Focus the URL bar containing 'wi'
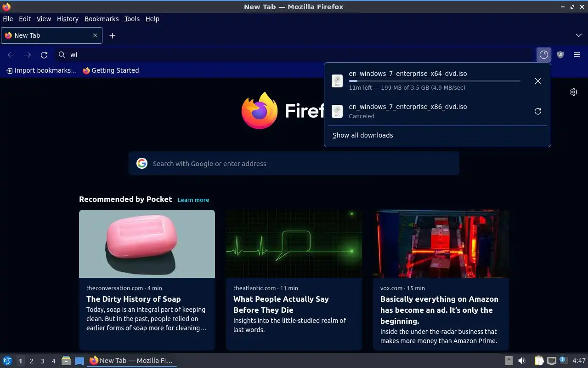This screenshot has height=368, width=588. (x=294, y=55)
